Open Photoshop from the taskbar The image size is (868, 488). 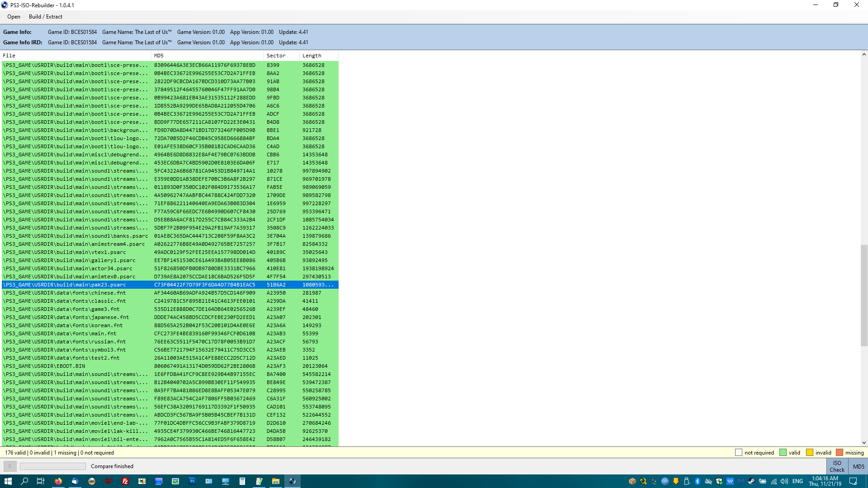(x=192, y=481)
